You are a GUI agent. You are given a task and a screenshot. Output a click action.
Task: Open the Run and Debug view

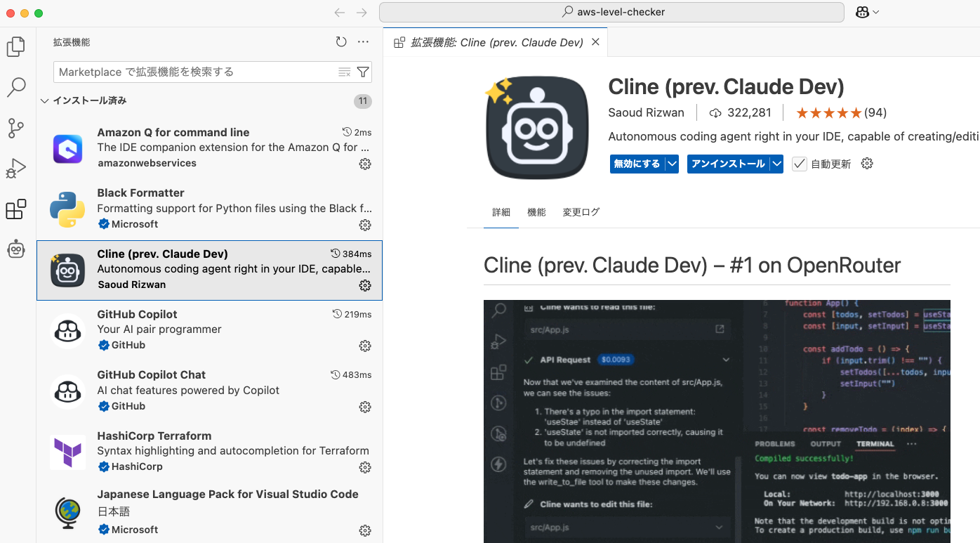[x=16, y=169]
